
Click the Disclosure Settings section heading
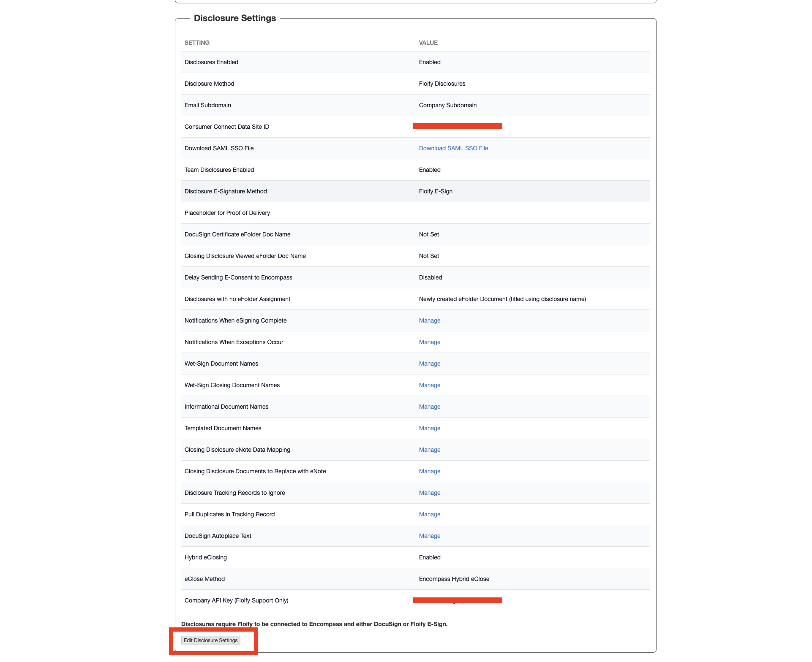[234, 18]
